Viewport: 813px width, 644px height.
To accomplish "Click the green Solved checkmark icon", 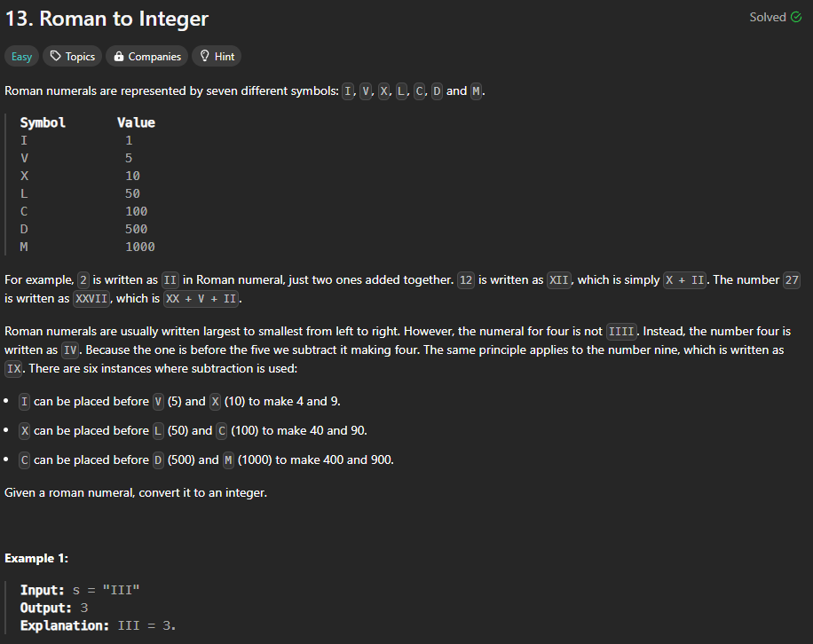I will [795, 18].
